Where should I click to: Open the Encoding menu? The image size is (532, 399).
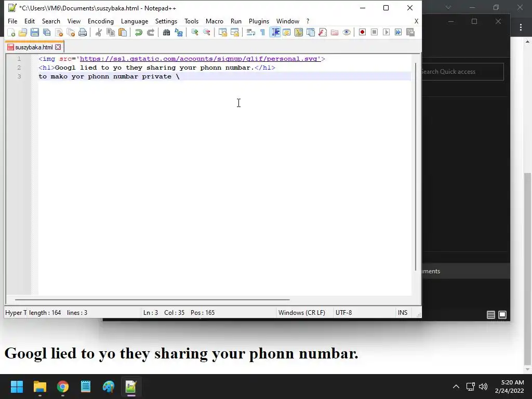100,21
